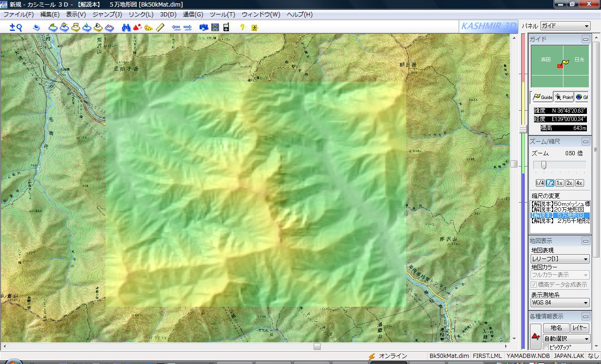This screenshot has height=364, width=601.
Task: Click the map layer icon with flag
Action: click(76, 27)
